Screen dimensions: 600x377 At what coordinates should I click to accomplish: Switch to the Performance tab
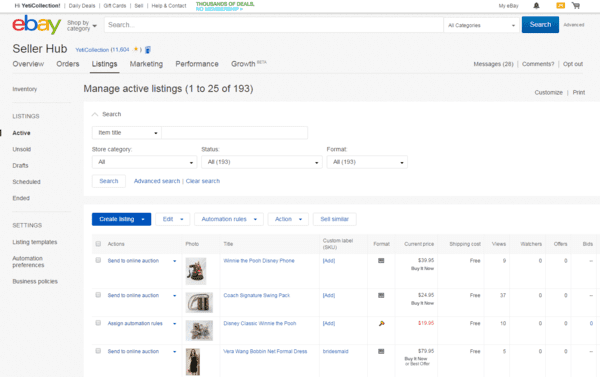tap(197, 64)
